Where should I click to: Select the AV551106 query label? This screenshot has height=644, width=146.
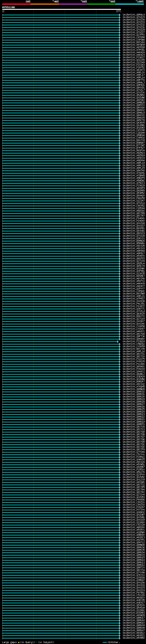click(x=8, y=8)
